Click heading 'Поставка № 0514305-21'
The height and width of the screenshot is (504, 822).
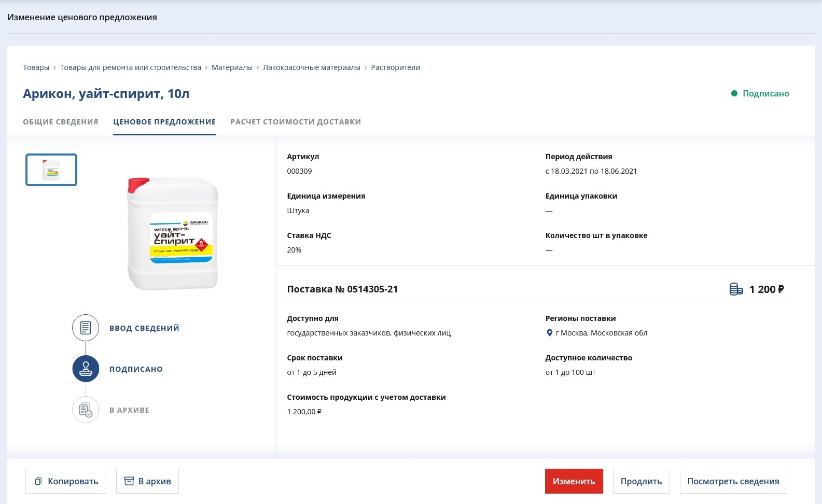point(342,289)
